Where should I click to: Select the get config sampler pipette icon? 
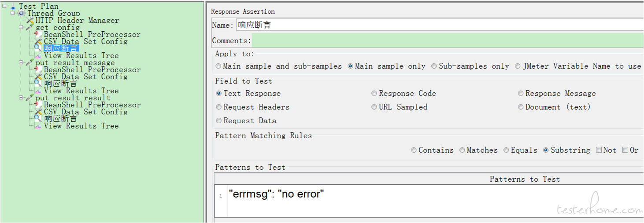point(30,27)
